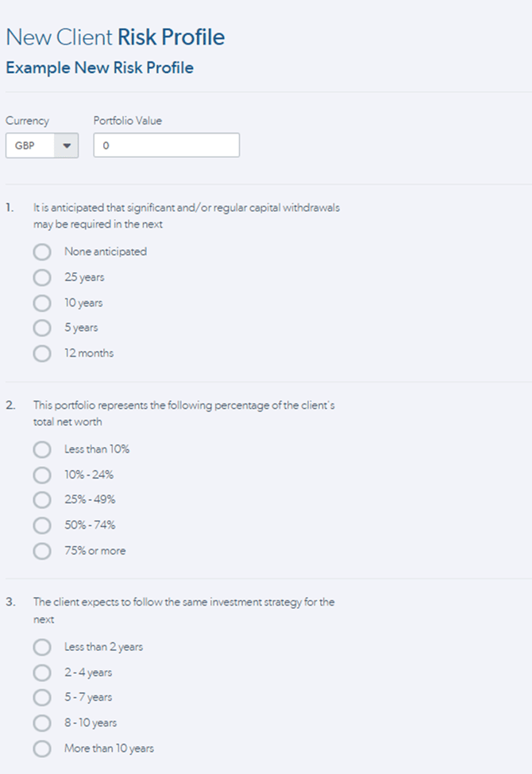Pick the 25% - 49% radio button

pyautogui.click(x=42, y=499)
